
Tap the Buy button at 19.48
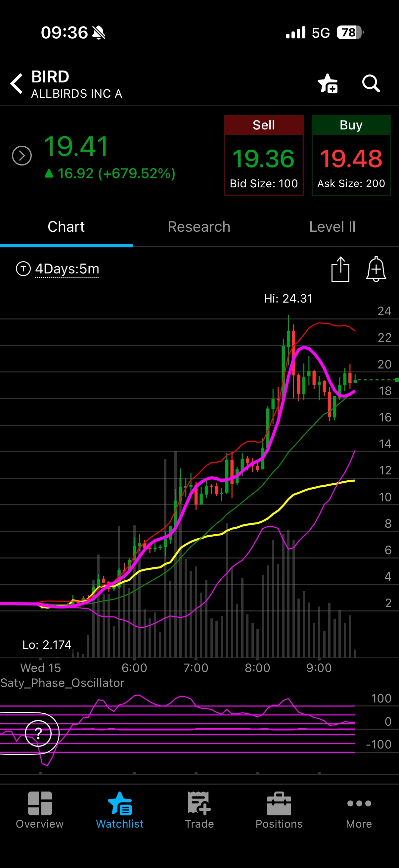[x=351, y=155]
